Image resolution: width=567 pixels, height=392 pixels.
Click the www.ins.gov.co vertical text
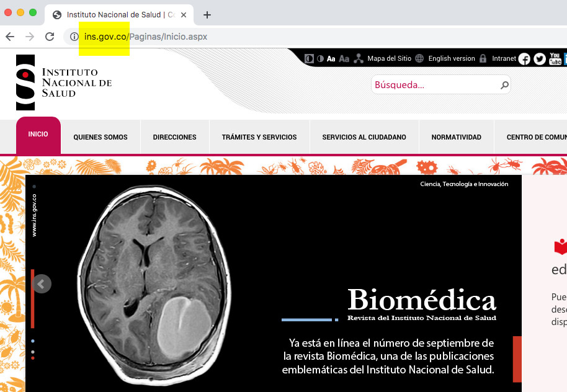34,215
